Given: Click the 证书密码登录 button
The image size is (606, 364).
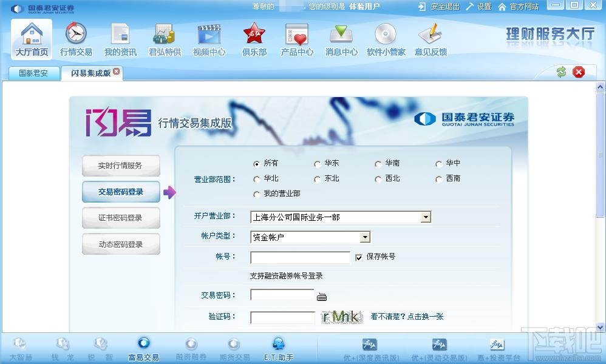Looking at the screenshot, I should (x=121, y=218).
